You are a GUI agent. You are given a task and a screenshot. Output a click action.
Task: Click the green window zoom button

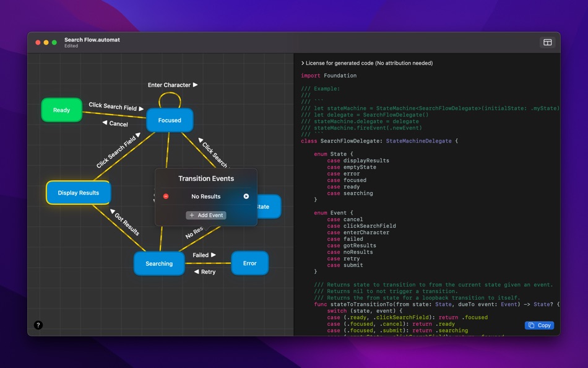click(54, 42)
